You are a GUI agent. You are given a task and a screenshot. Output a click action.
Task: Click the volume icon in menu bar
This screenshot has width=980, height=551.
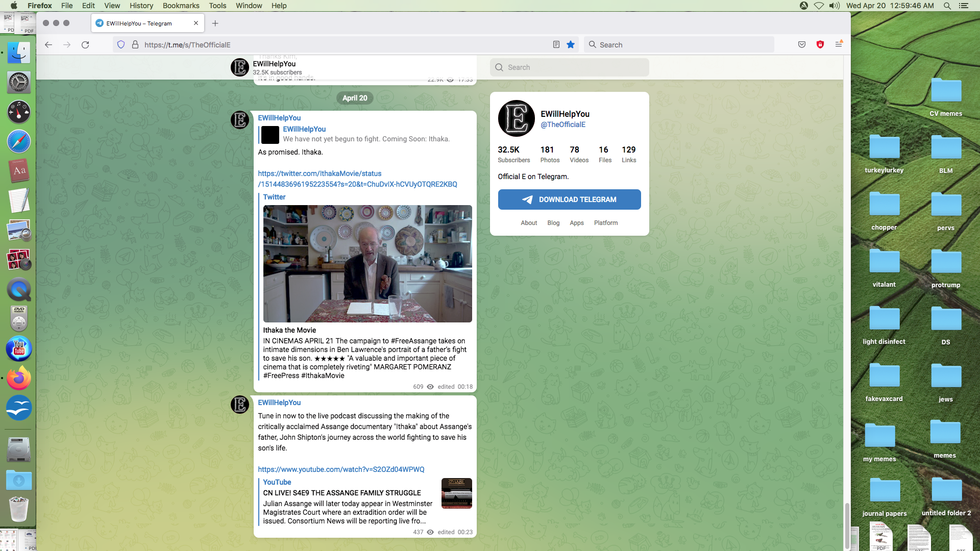(x=835, y=6)
